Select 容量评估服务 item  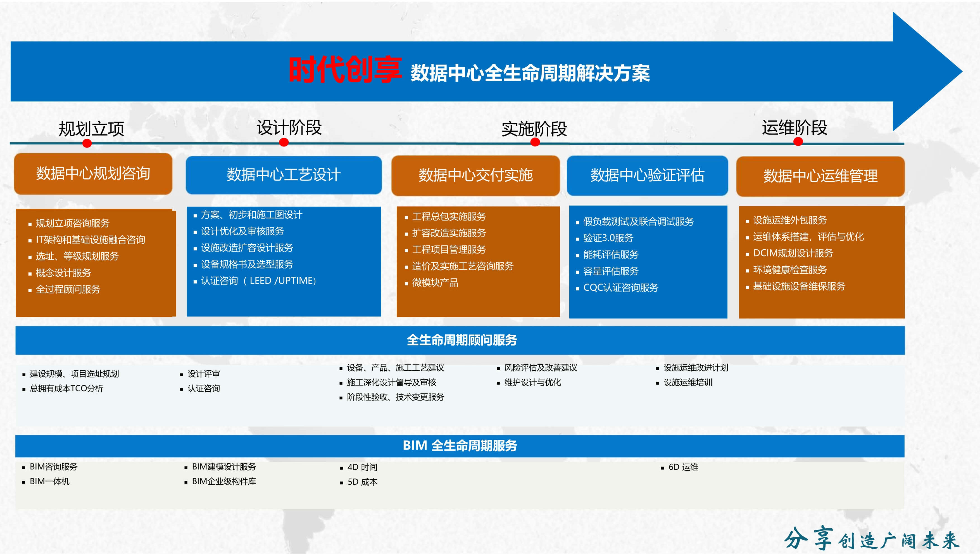coord(611,271)
